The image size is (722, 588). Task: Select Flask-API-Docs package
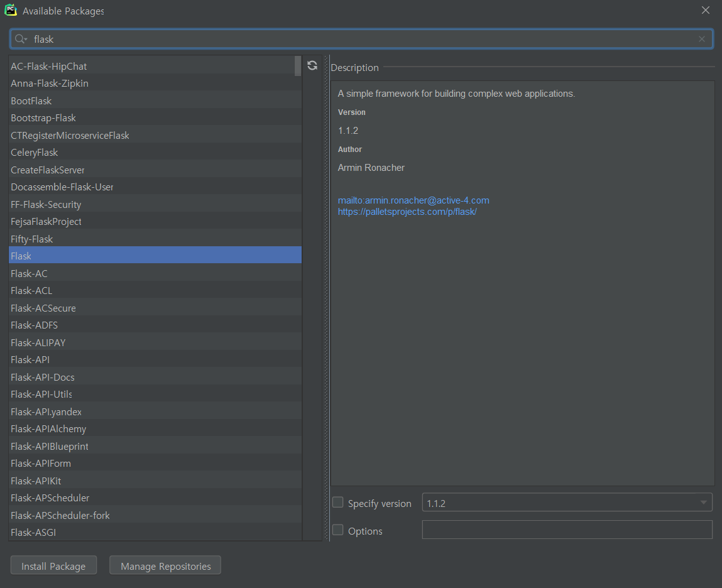(x=155, y=377)
